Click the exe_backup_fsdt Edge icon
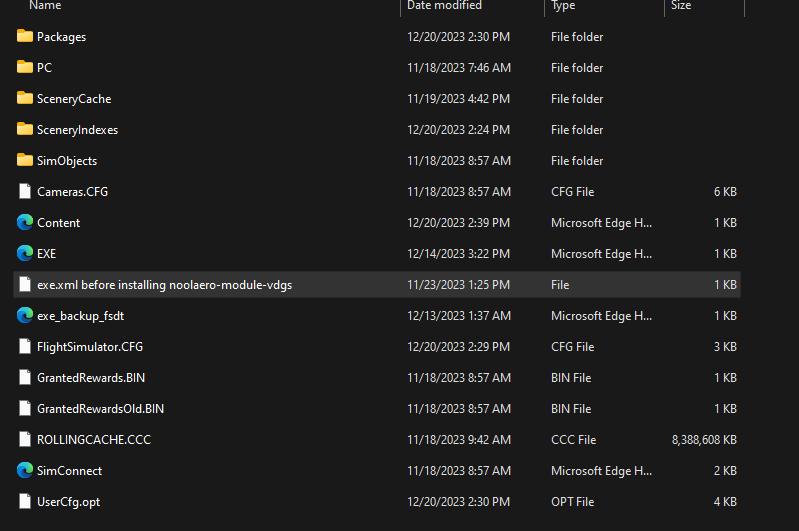This screenshot has height=531, width=799. click(x=25, y=316)
